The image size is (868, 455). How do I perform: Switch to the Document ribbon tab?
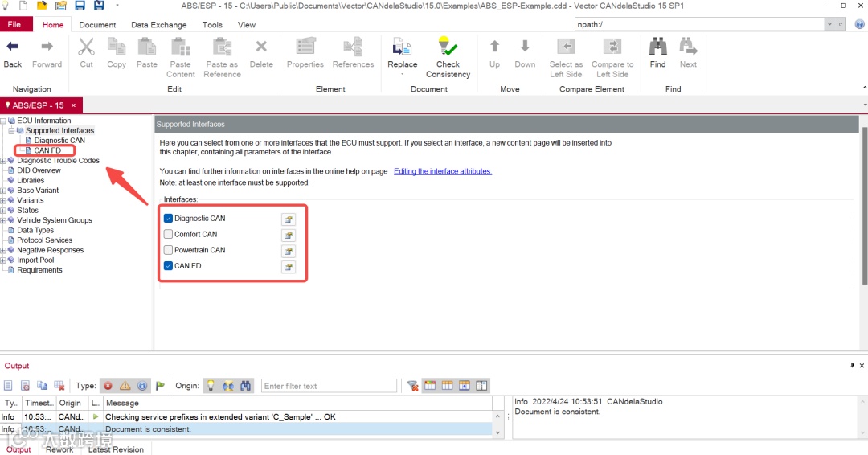coord(97,25)
